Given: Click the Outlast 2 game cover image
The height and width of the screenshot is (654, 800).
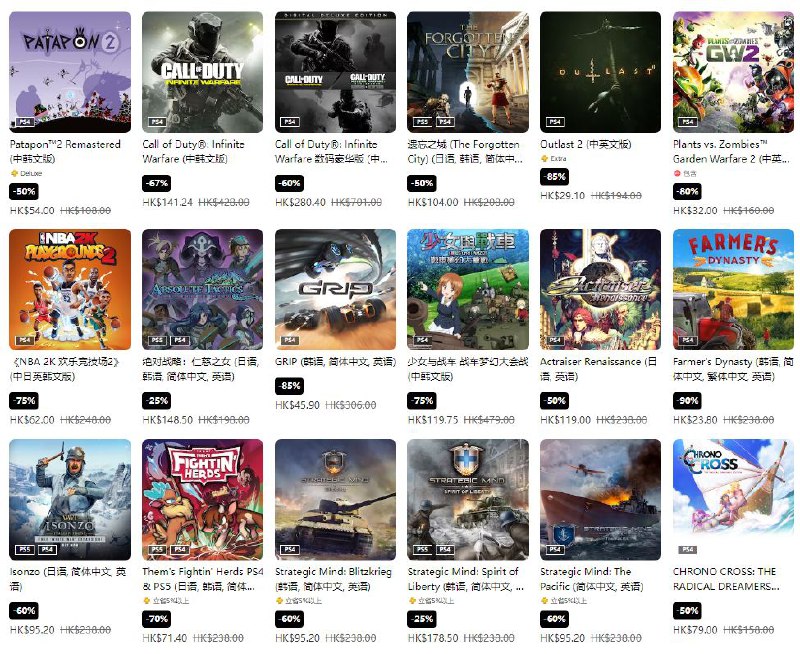Looking at the screenshot, I should pyautogui.click(x=601, y=72).
